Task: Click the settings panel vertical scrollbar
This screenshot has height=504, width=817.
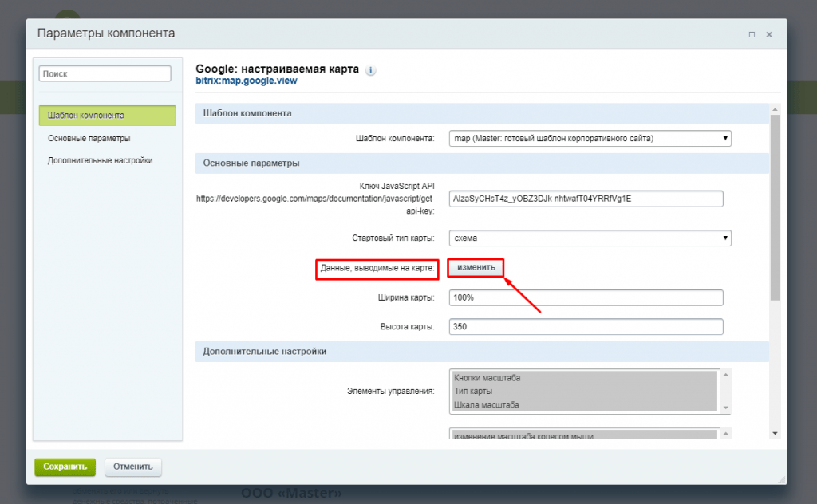Action: point(774,207)
